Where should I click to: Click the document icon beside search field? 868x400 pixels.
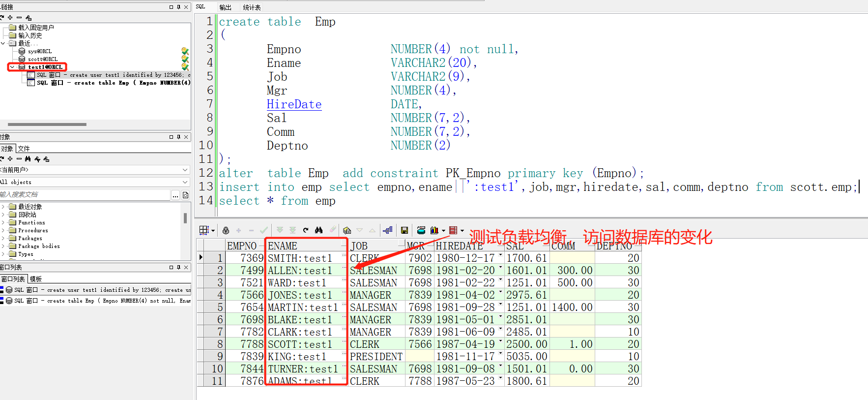click(x=186, y=195)
